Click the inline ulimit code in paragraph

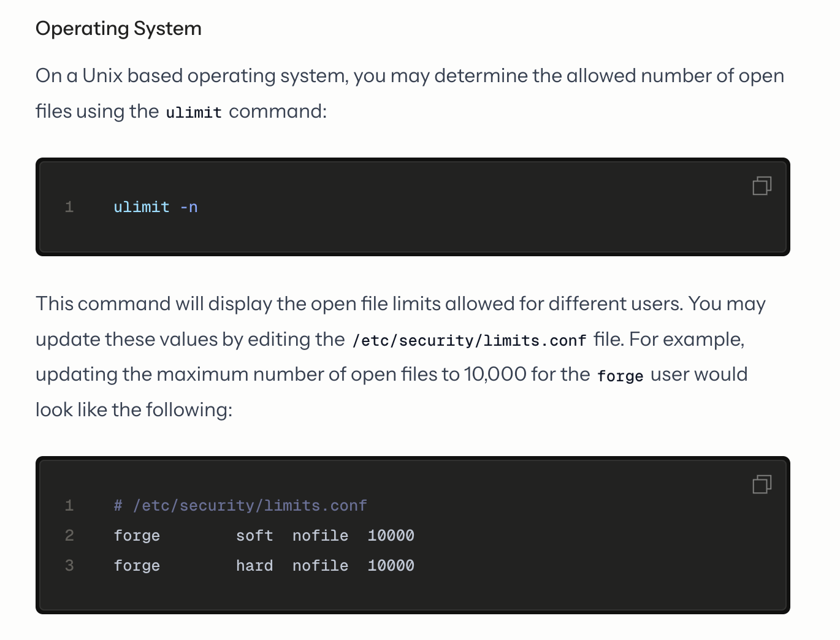coord(194,112)
